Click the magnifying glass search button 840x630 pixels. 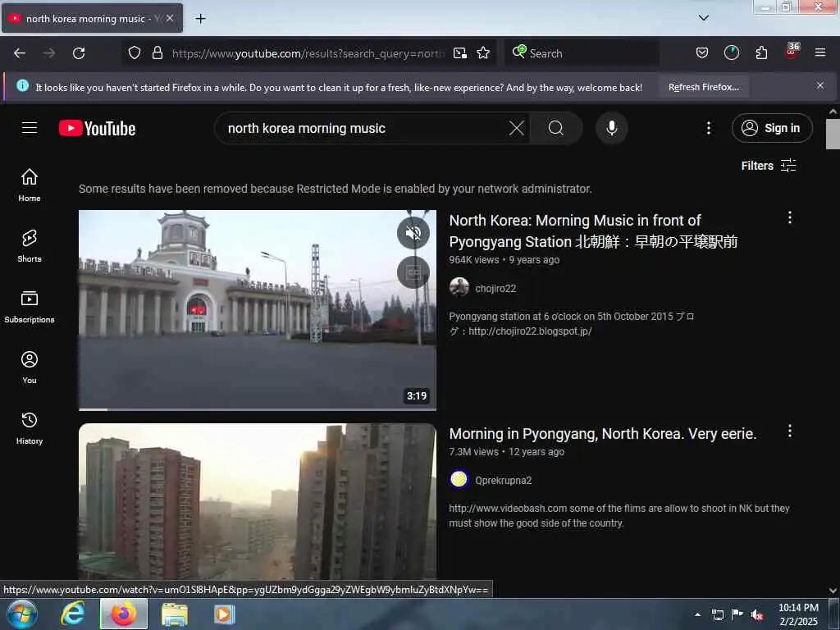(555, 128)
